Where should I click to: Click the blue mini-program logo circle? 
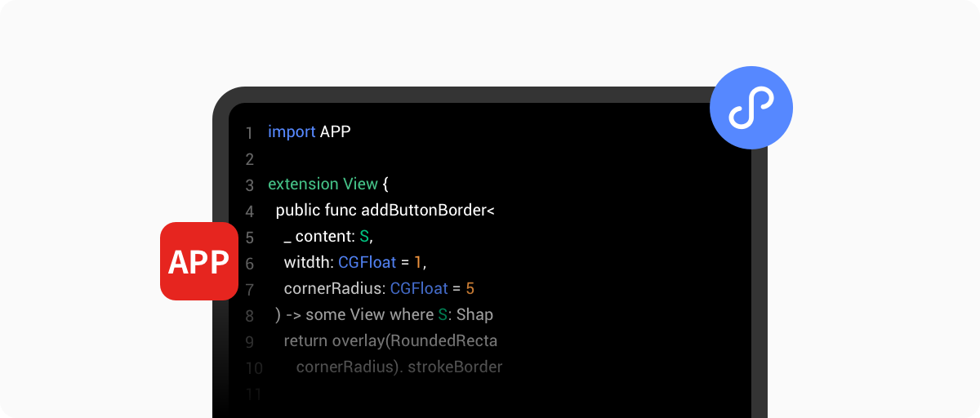751,107
